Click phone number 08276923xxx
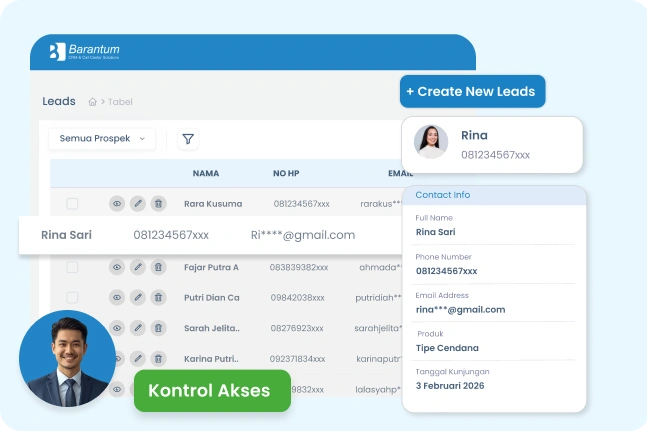This screenshot has width=647, height=432. (297, 328)
